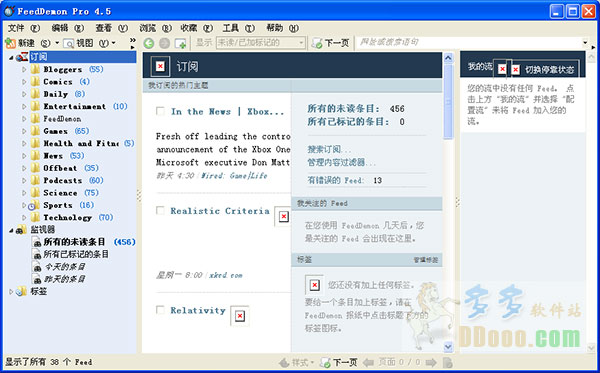Image resolution: width=600 pixels, height=373 pixels.
Task: Expand the News folder
Action: (24, 156)
